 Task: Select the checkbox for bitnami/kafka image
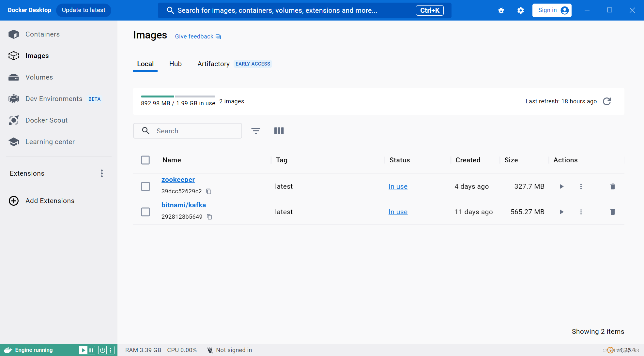[146, 212]
